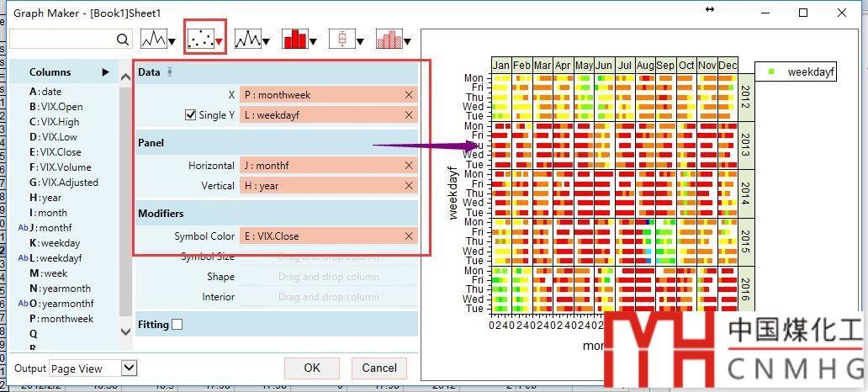The height and width of the screenshot is (392, 868).
Task: Click the OK button
Action: pyautogui.click(x=312, y=368)
